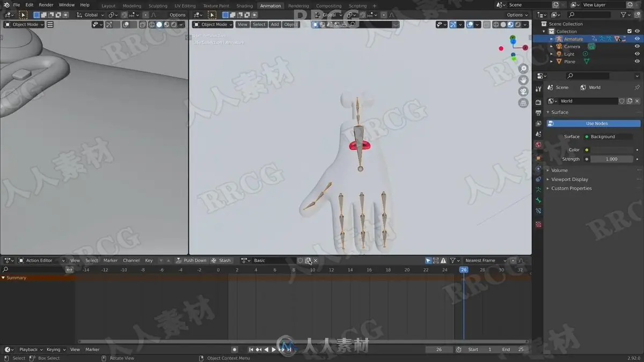Click the use preview range clock icon
The width and height of the screenshot is (644, 362).
[458, 350]
